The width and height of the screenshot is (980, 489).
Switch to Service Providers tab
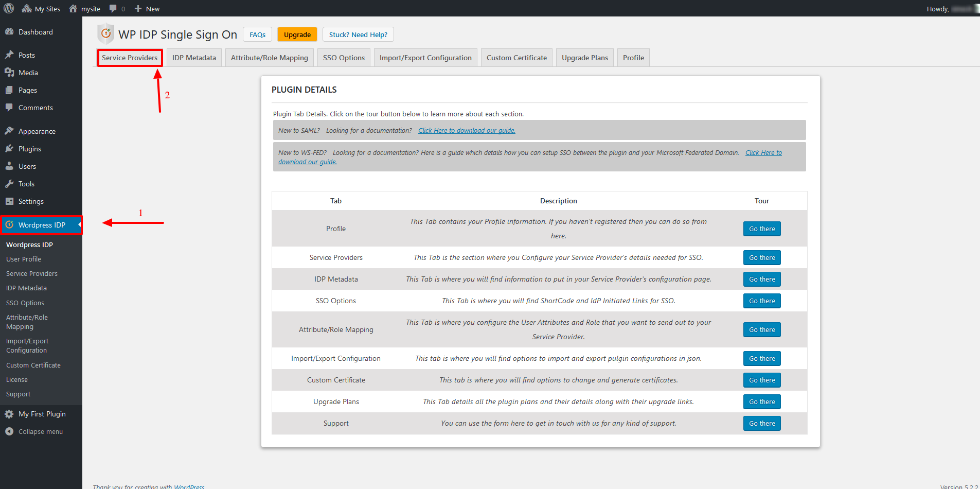130,58
